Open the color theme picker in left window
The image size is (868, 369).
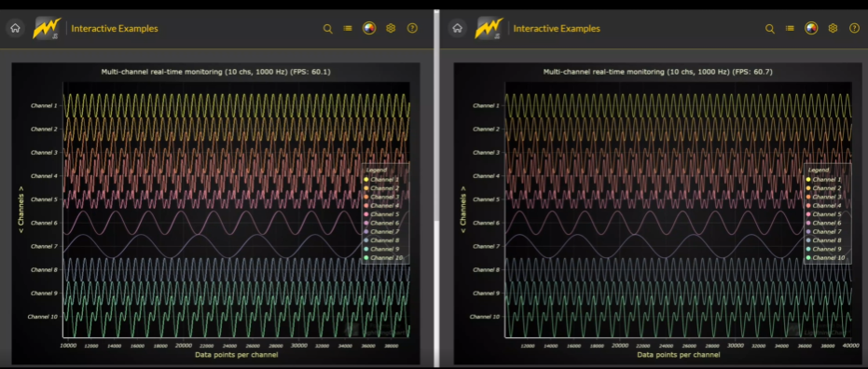(x=369, y=28)
